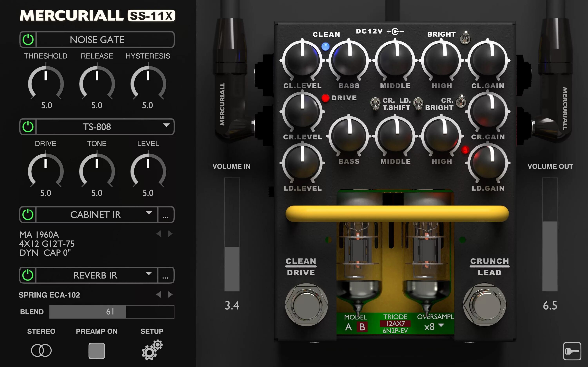This screenshot has height=367, width=588.
Task: Open the TS-808 pedal dropdown
Action: pos(166,125)
